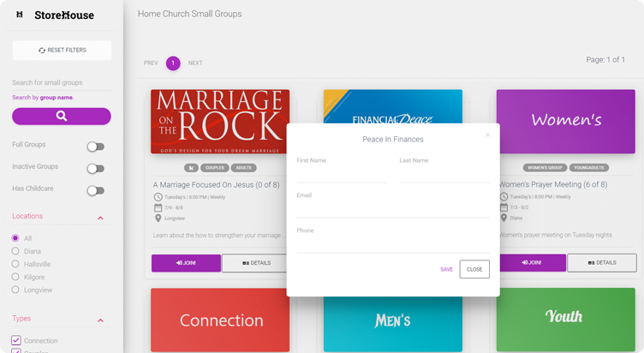Click the YOUNGADULTS tag

click(x=589, y=168)
